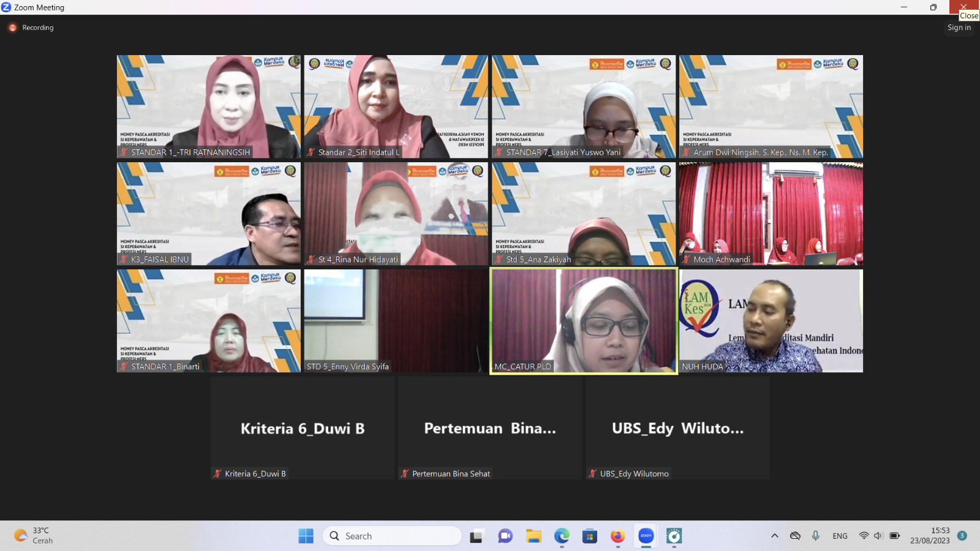
Task: Open Microsoft Store taskbar icon
Action: [x=589, y=536]
